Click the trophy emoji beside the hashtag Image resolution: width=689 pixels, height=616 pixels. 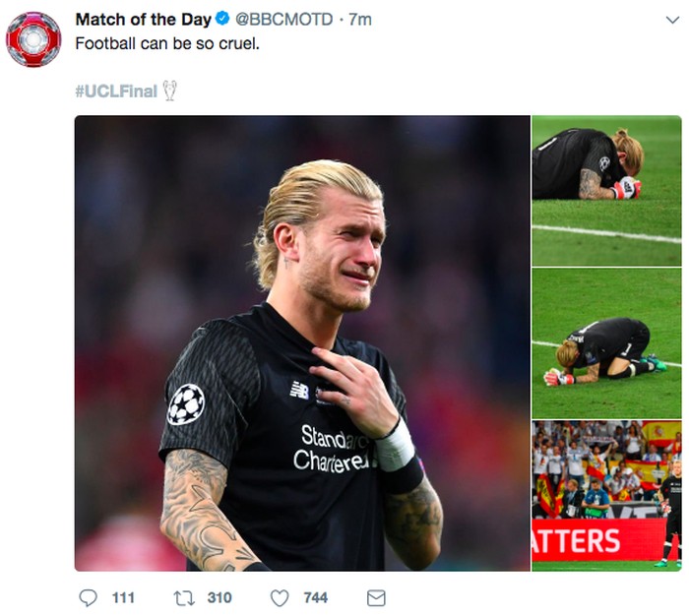point(170,92)
